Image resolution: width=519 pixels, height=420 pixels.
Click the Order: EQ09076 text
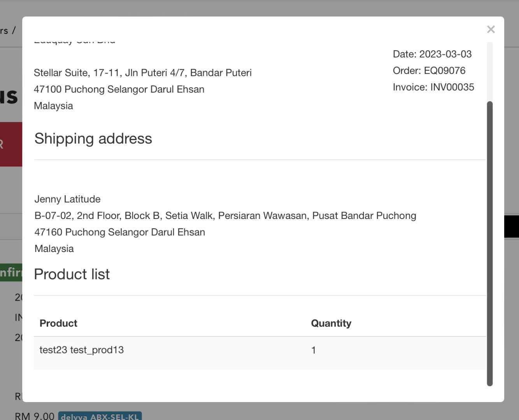tap(429, 70)
